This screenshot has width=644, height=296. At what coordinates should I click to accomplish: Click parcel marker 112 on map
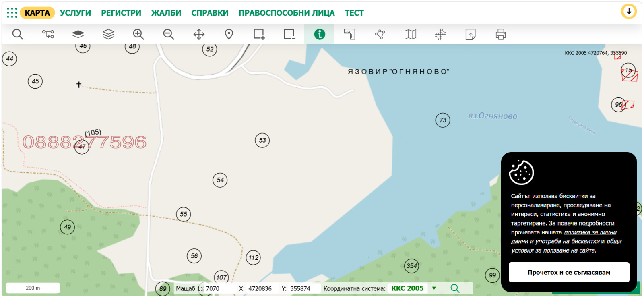(254, 258)
